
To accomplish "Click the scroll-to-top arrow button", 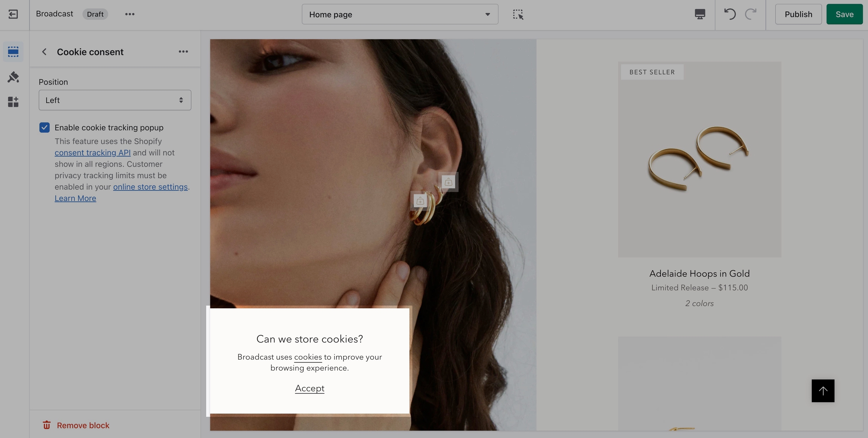I will (x=823, y=391).
